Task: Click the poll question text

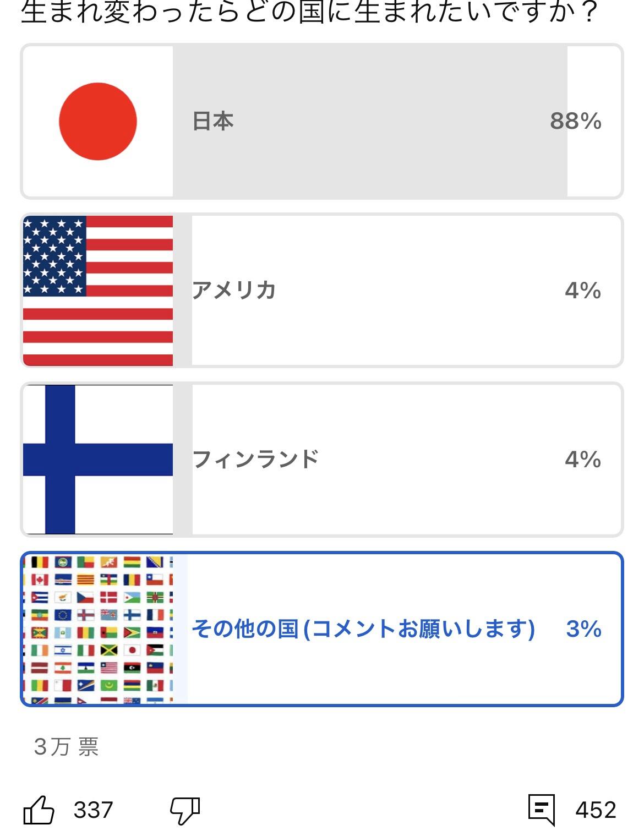Action: [x=308, y=12]
